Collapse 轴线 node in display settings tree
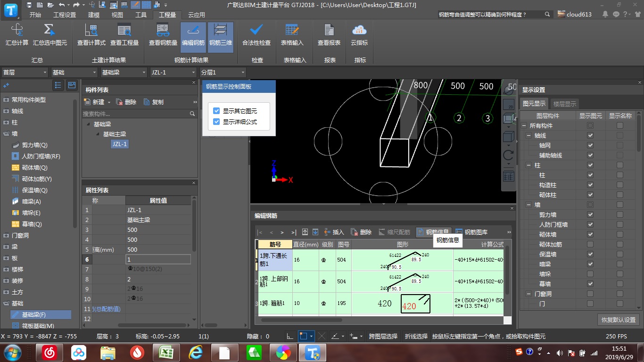 pos(528,136)
